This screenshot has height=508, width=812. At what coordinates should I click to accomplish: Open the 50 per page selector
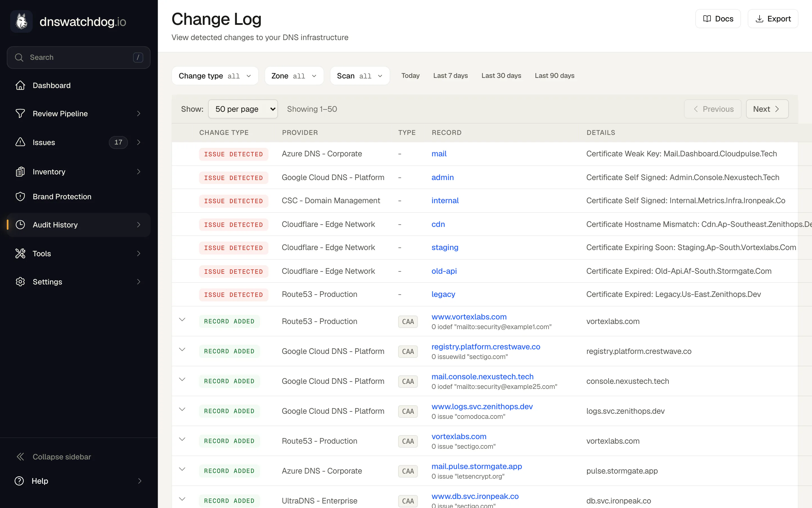coord(243,109)
